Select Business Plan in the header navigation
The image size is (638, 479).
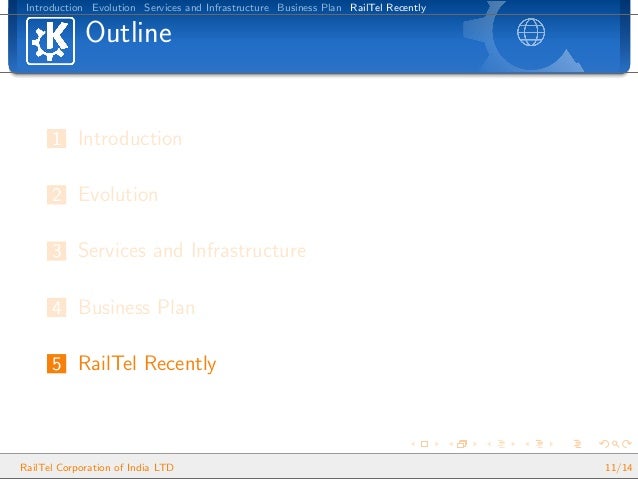point(309,7)
